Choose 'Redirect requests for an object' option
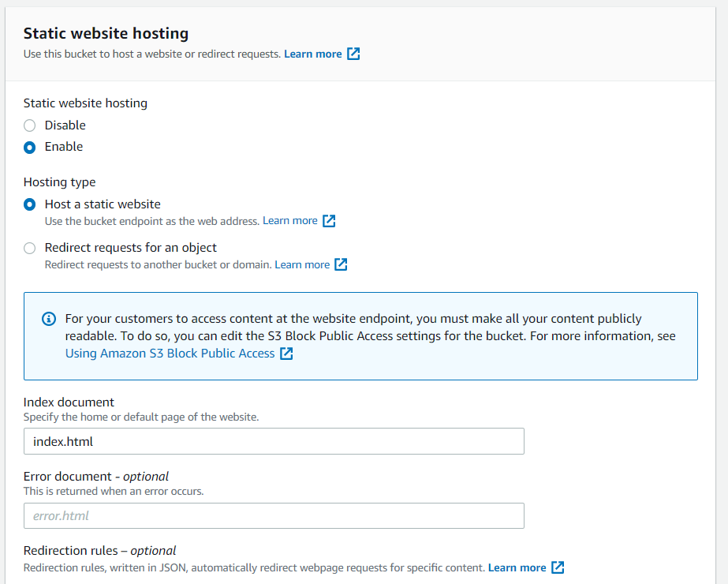Viewport: 728px width, 584px height. point(29,248)
